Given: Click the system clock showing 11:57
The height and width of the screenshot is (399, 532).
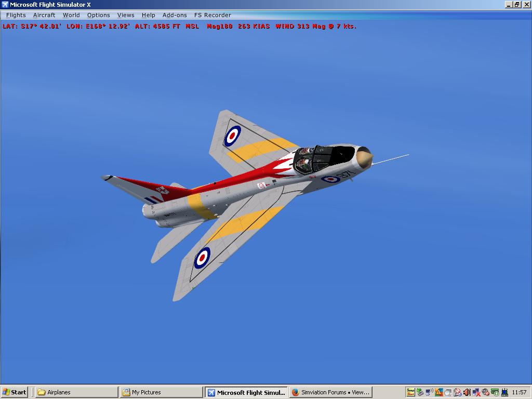Looking at the screenshot, I should [519, 392].
